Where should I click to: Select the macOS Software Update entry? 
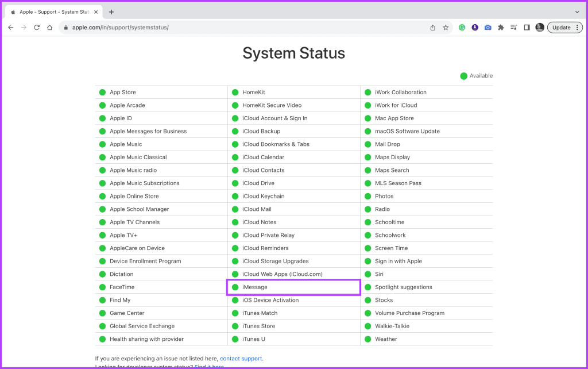pos(407,132)
